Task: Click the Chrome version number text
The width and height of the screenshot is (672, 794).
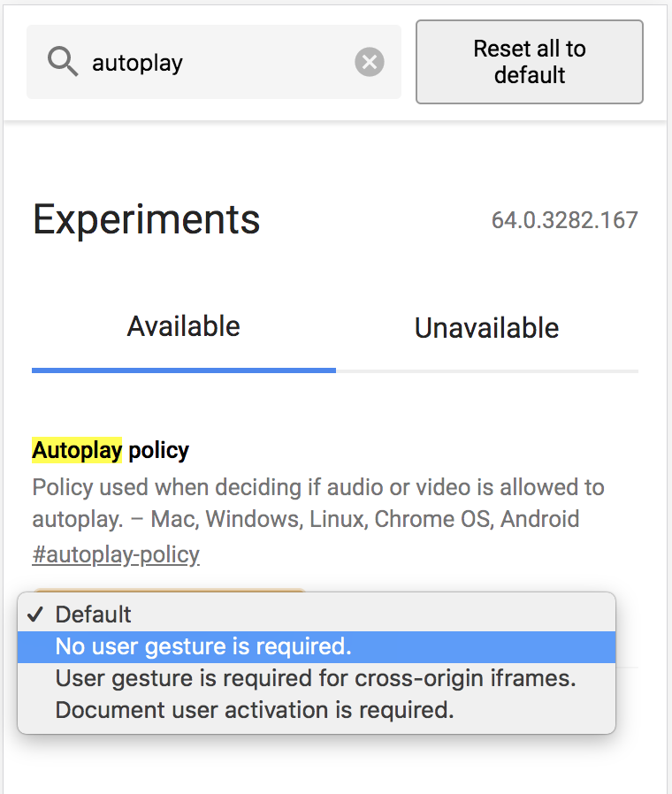Action: [x=565, y=219]
